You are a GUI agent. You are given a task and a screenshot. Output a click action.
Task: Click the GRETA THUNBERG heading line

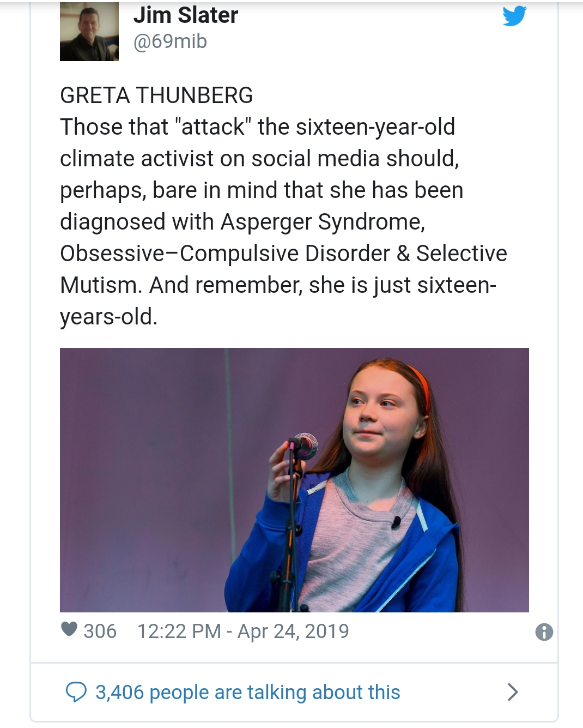coord(156,95)
